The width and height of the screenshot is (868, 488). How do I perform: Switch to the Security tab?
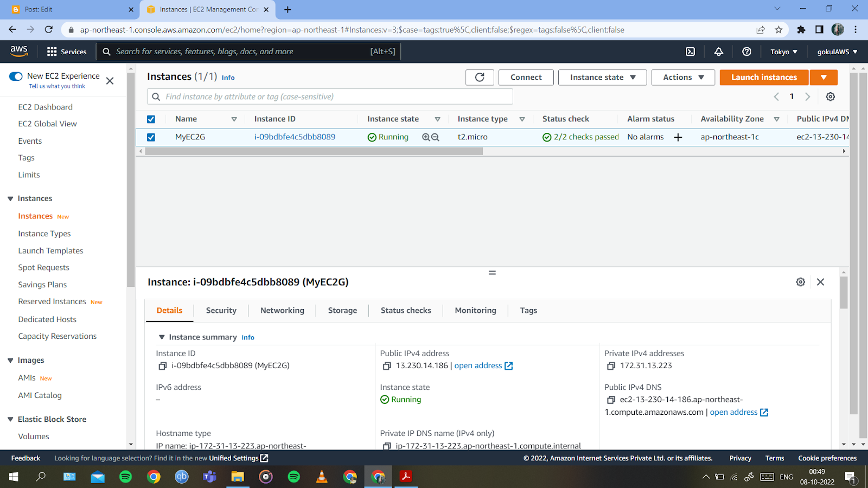point(221,311)
